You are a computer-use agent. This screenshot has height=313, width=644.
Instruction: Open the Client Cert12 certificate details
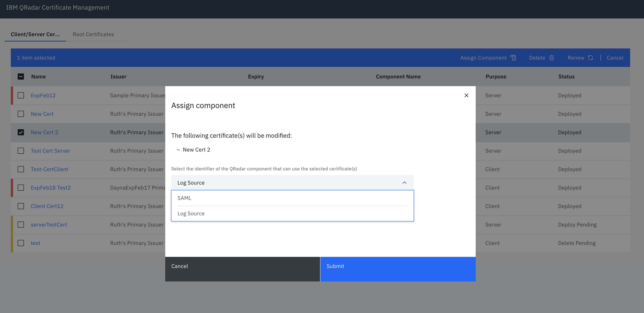coord(47,206)
